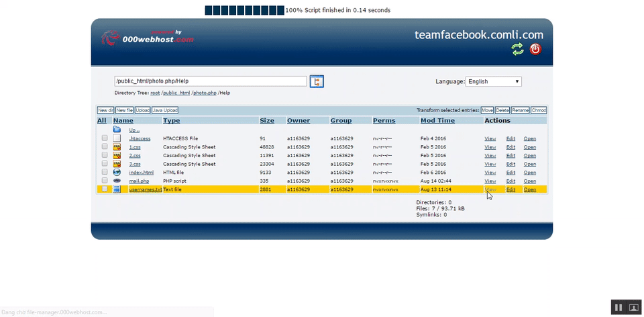Image resolution: width=644 pixels, height=317 pixels.
Task: Click View for .htaccess
Action: point(490,138)
